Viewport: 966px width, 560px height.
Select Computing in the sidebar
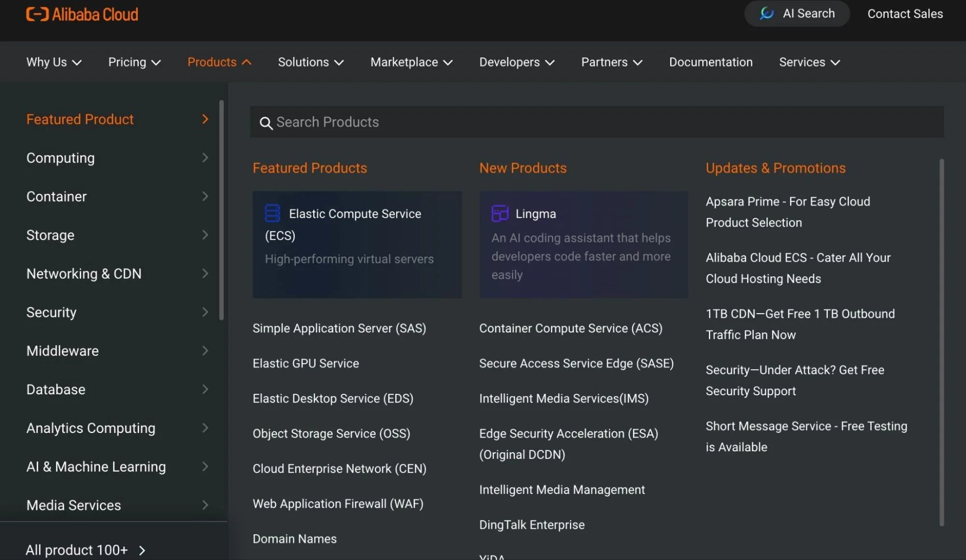(x=60, y=158)
